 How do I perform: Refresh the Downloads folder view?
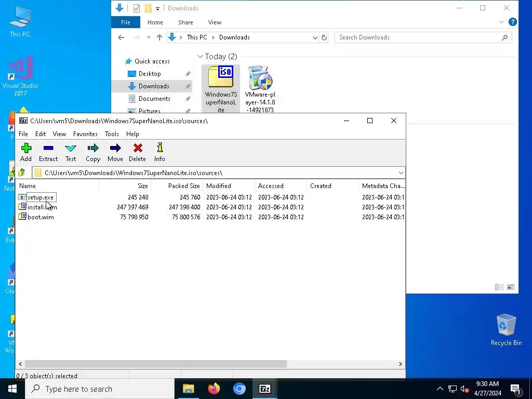pyautogui.click(x=324, y=37)
